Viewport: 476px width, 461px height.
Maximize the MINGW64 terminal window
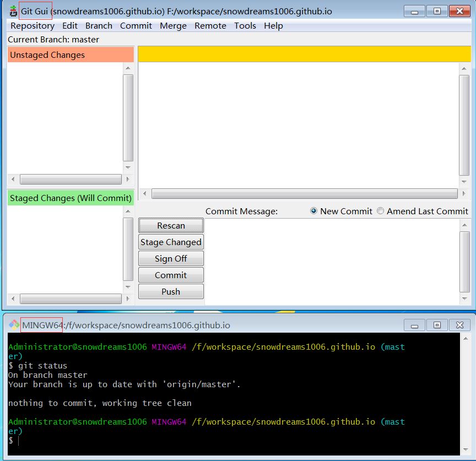point(437,326)
